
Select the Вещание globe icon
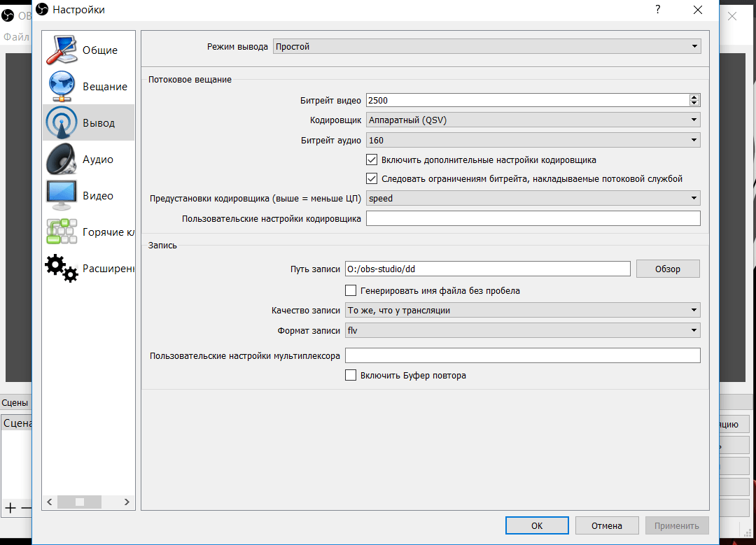pyautogui.click(x=62, y=86)
